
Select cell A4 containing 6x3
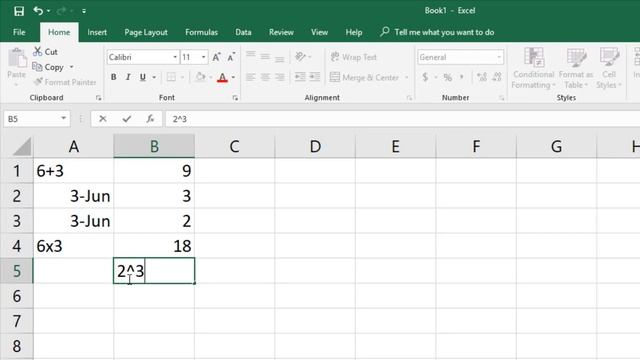point(73,246)
